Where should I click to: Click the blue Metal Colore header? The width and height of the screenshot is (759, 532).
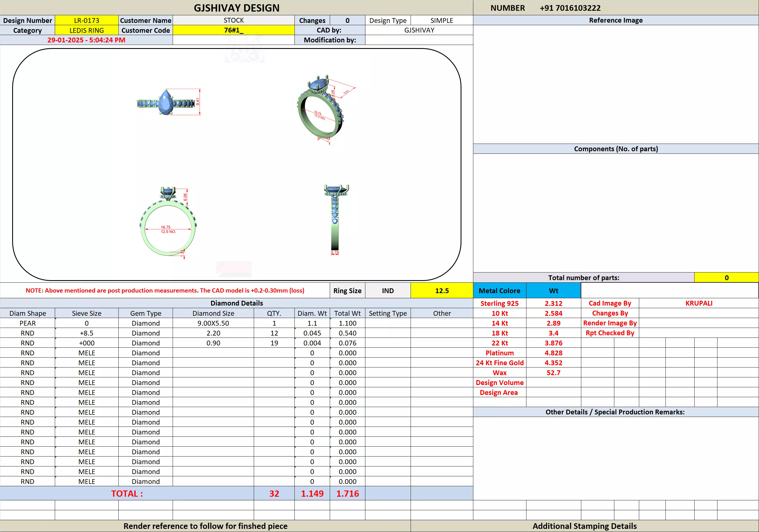499,291
